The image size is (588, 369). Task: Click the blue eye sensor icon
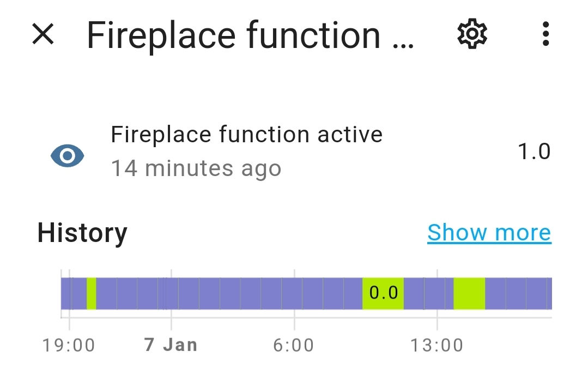tap(68, 156)
